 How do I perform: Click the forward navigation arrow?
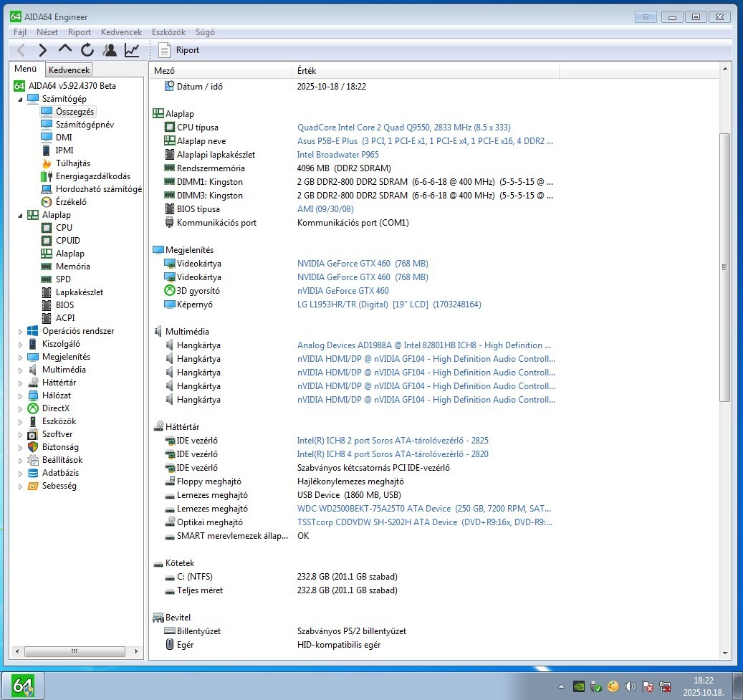(43, 49)
